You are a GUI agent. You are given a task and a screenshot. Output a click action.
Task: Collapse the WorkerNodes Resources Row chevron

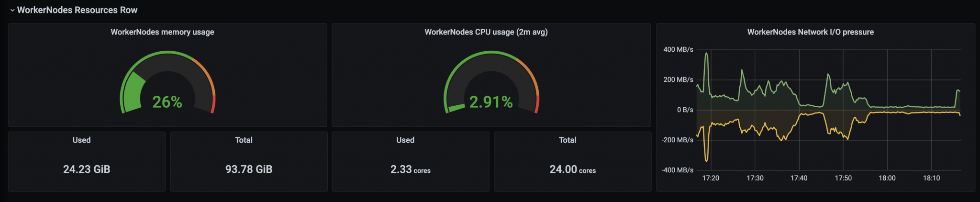tap(12, 10)
